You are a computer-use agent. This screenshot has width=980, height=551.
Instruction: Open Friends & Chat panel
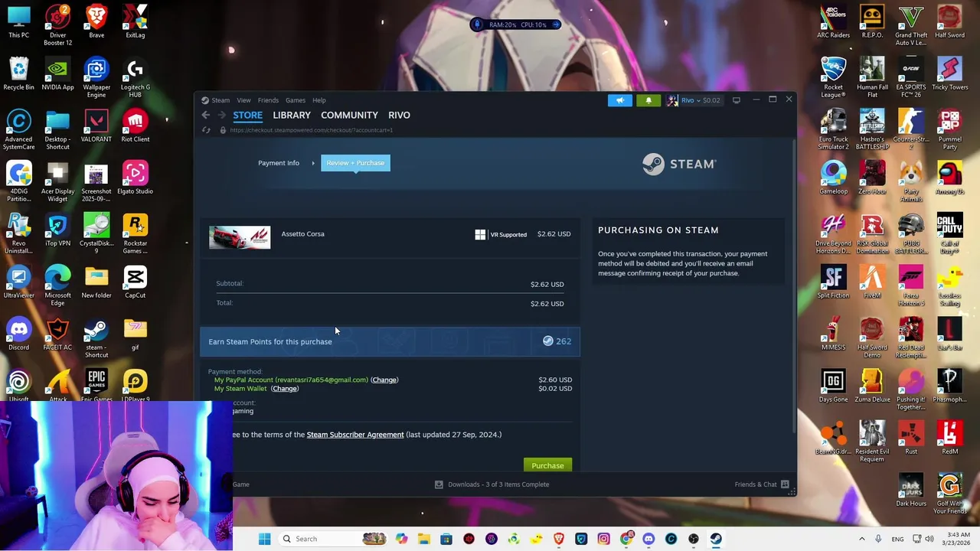763,484
